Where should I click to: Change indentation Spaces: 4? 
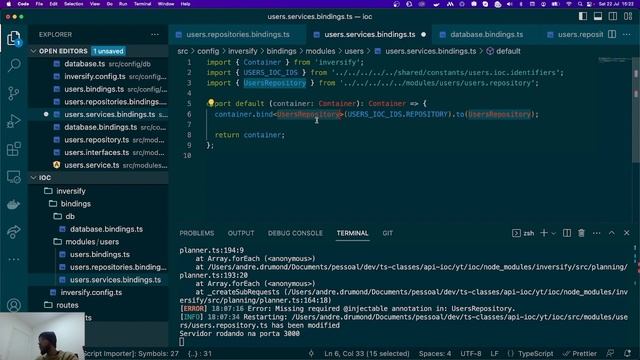(x=435, y=353)
